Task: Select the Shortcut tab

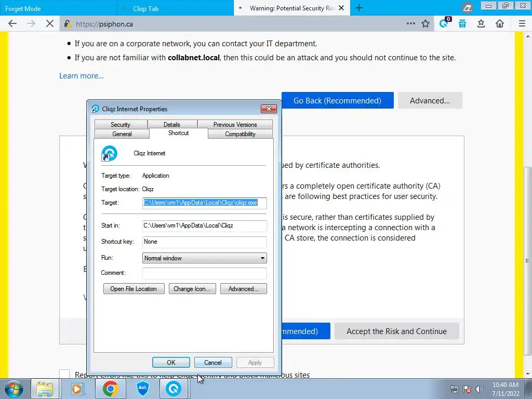Action: point(179,133)
